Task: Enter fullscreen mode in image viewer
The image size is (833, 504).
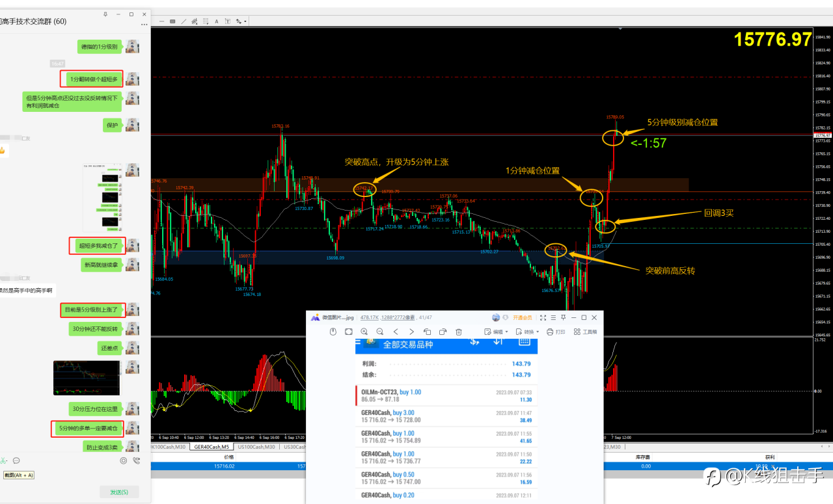Action: pos(543,317)
